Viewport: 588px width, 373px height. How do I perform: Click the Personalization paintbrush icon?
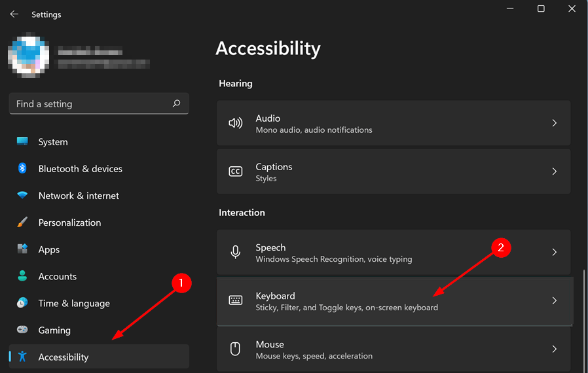22,222
